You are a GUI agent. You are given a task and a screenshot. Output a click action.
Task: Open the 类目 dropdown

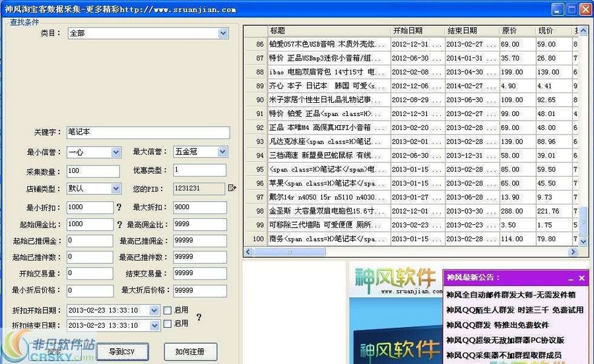(223, 33)
